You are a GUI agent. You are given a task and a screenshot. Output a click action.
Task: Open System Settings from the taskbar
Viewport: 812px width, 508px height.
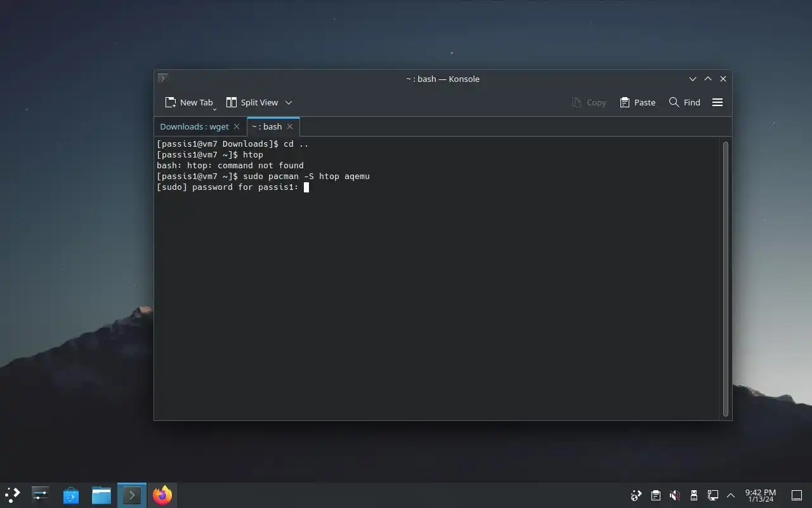pyautogui.click(x=41, y=495)
